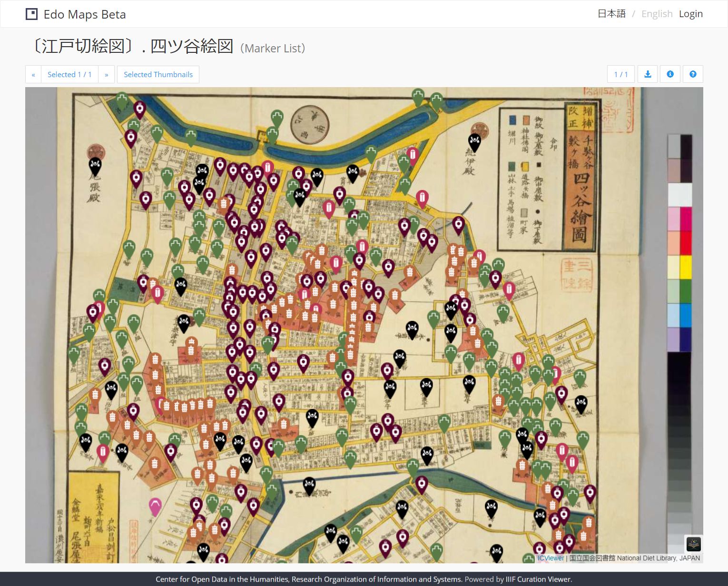728x586 pixels.
Task: Click the (Marker List) heading text
Action: [x=273, y=48]
